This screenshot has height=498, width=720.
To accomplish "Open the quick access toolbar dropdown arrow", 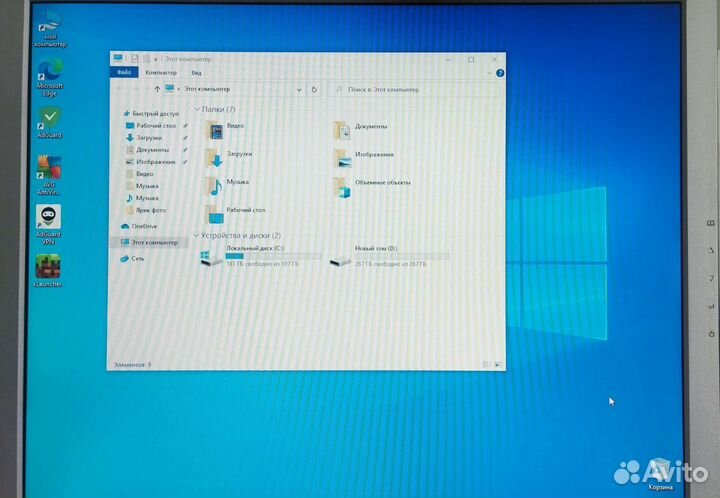I will (x=156, y=59).
